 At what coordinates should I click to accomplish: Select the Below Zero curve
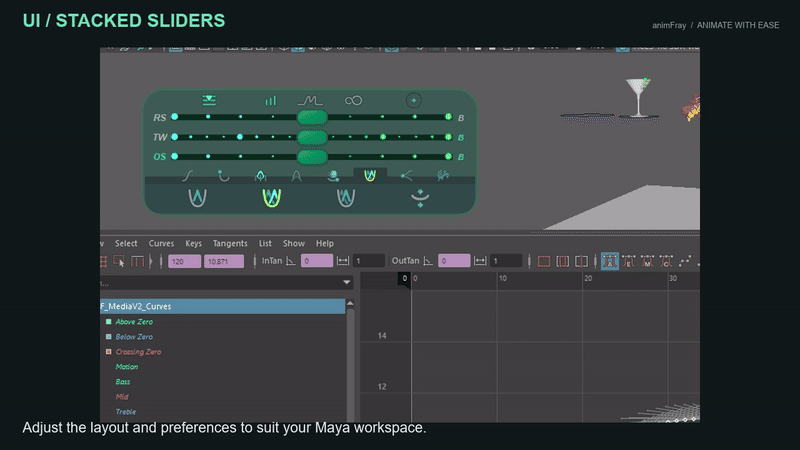click(x=134, y=337)
